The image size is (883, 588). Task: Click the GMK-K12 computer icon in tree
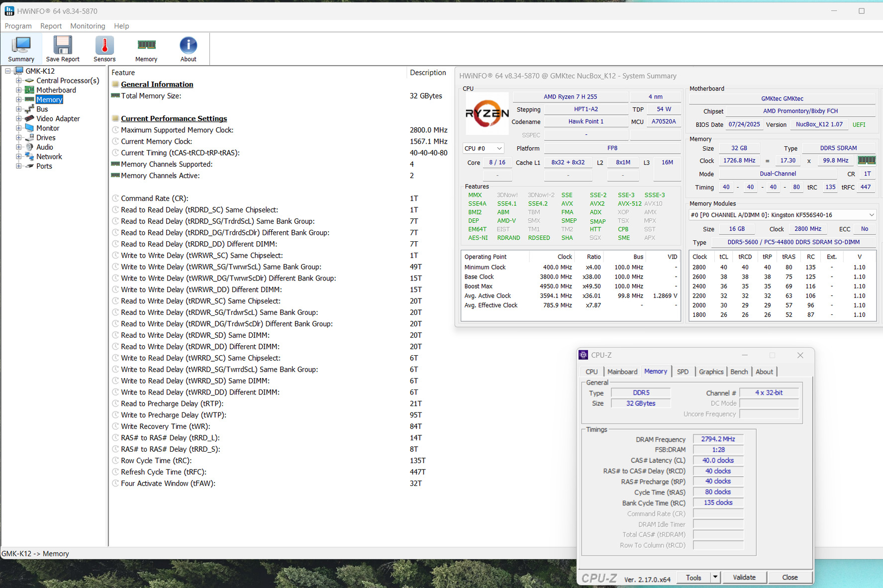pyautogui.click(x=19, y=71)
